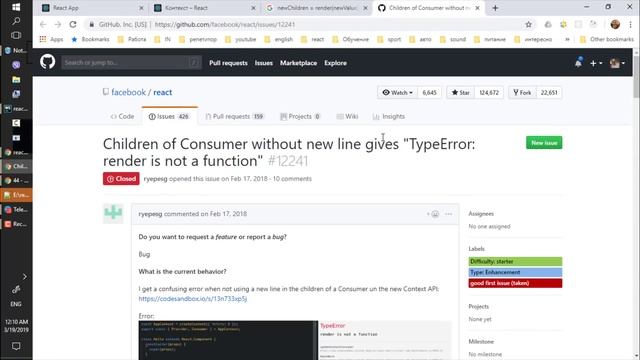
Task: Switch to the Контекст – React browser tab
Action: tap(205, 8)
